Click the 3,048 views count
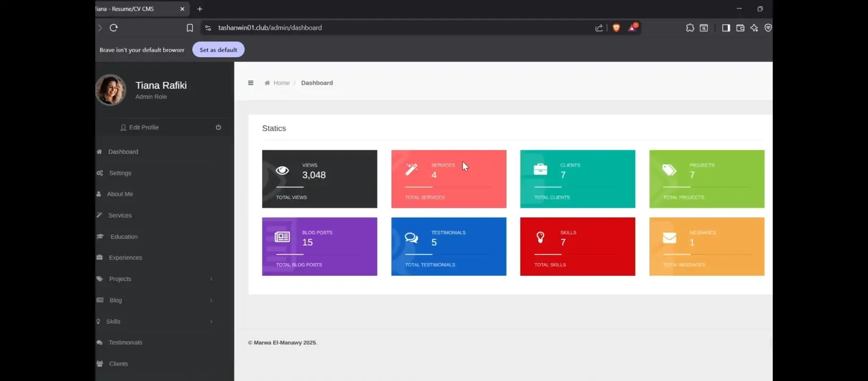The height and width of the screenshot is (381, 868). (x=314, y=175)
